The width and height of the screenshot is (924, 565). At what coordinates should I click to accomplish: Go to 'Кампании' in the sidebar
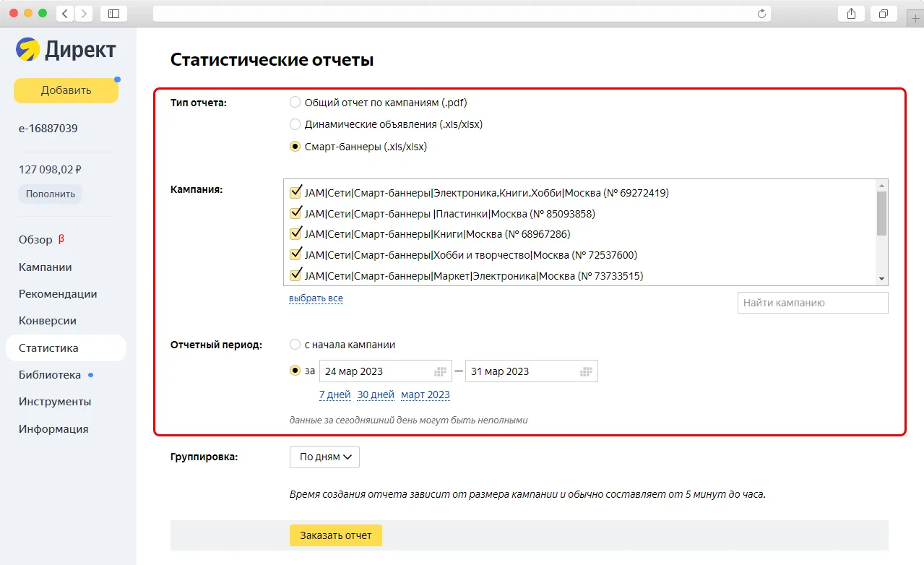pos(46,267)
